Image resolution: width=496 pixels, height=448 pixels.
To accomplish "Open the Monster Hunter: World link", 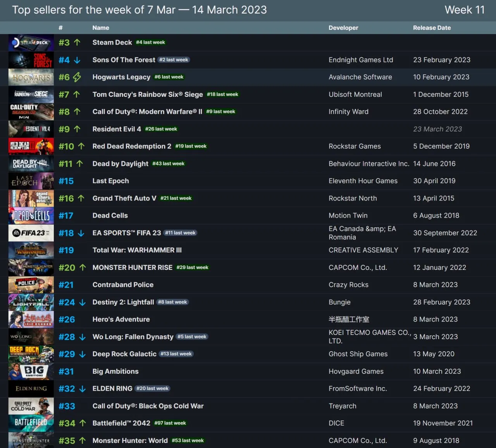I will (130, 441).
